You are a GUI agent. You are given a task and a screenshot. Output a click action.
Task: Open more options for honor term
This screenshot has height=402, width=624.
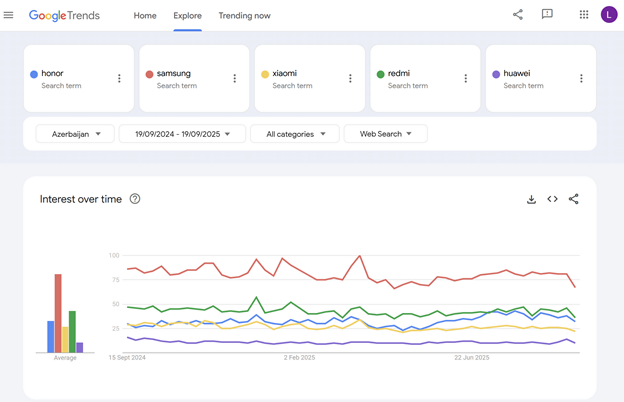coord(119,78)
